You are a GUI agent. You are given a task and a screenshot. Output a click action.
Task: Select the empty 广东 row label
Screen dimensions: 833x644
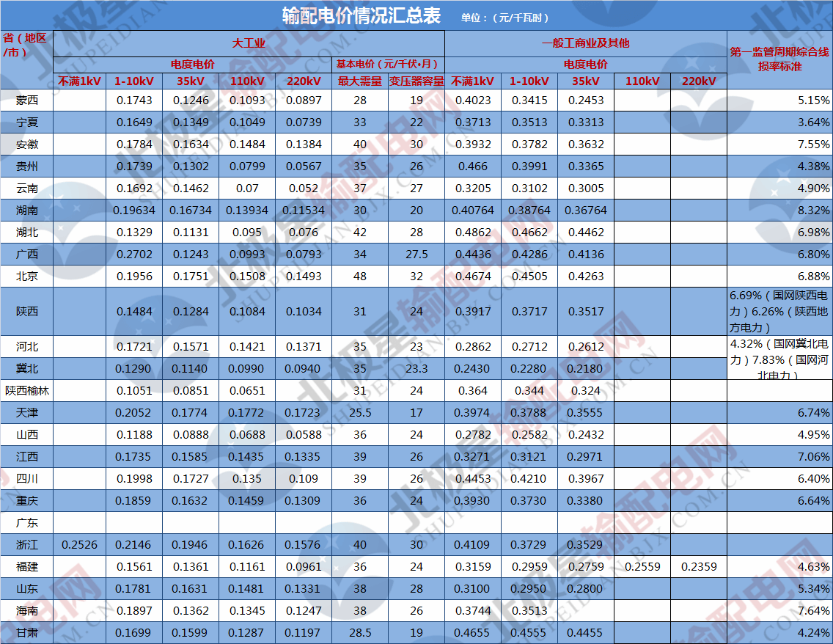tap(26, 523)
